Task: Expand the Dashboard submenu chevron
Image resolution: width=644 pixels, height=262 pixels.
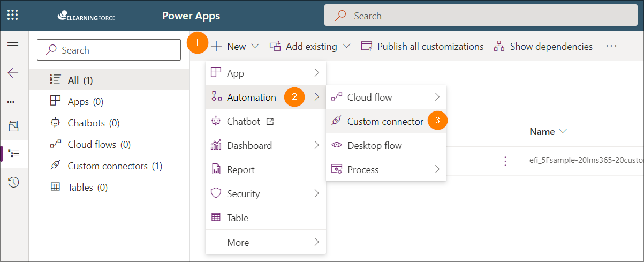Action: (x=317, y=145)
